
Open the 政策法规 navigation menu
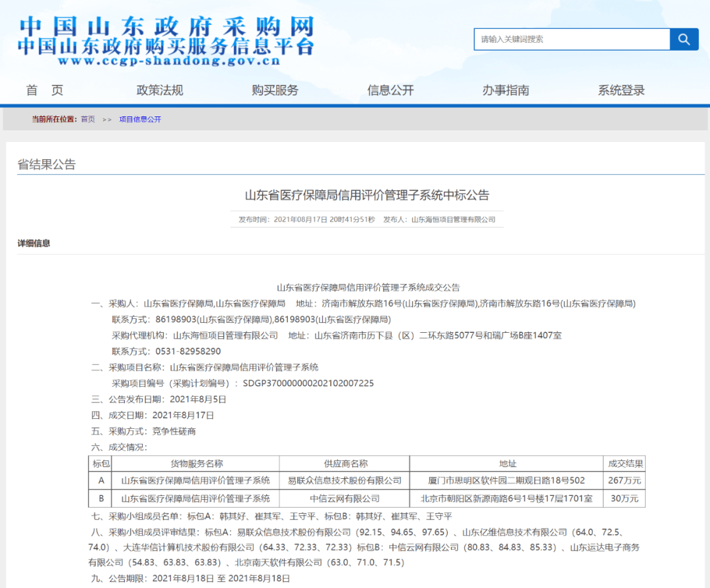160,90
